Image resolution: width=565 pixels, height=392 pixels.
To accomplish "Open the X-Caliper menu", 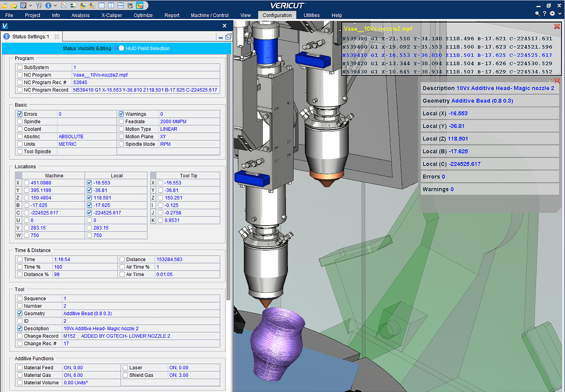I will coord(112,15).
